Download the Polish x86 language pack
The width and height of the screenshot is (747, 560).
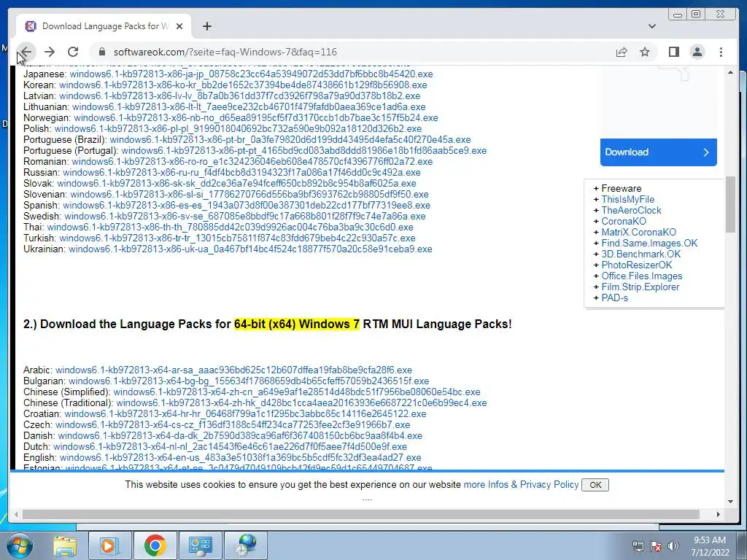(x=238, y=129)
